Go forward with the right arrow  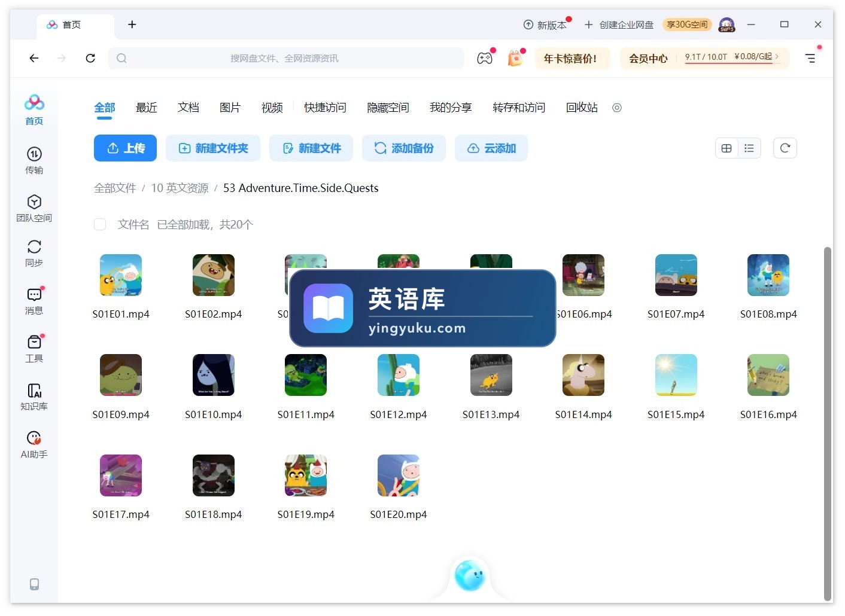[x=62, y=58]
